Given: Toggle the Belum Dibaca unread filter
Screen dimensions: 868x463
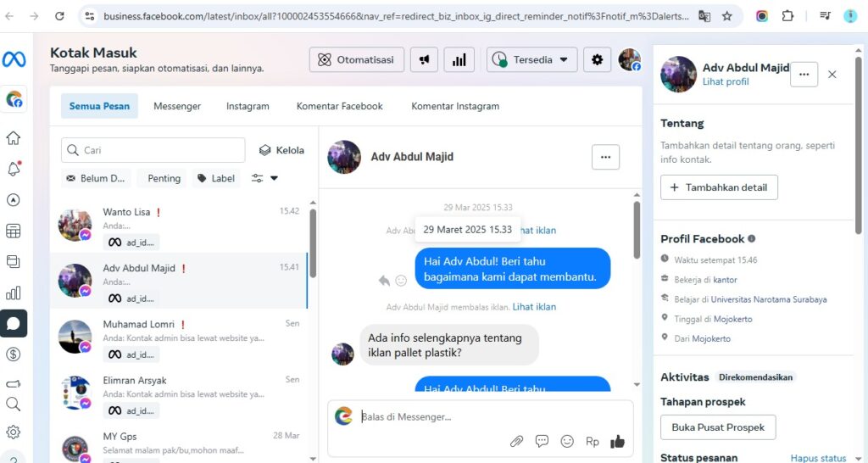Looking at the screenshot, I should 96,178.
